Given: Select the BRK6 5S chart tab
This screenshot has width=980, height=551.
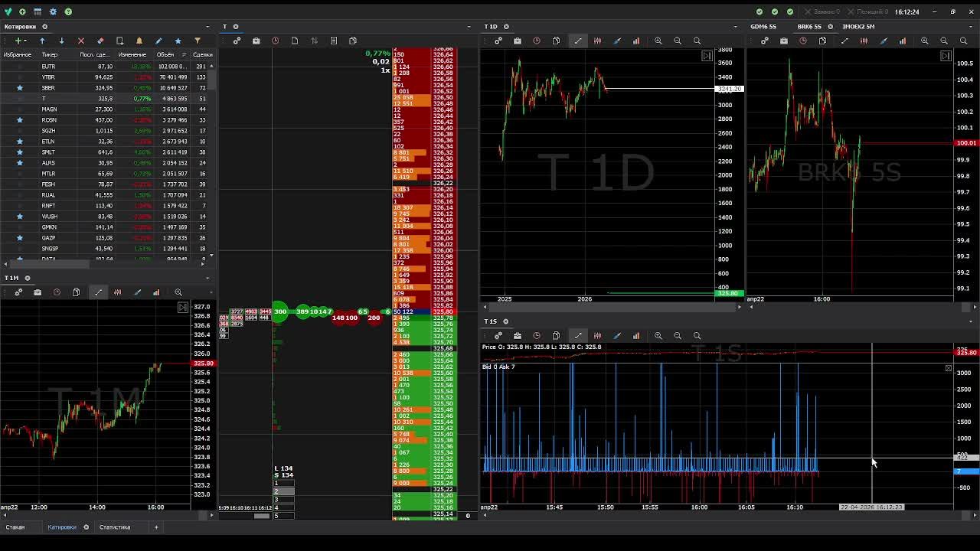Looking at the screenshot, I should point(809,27).
